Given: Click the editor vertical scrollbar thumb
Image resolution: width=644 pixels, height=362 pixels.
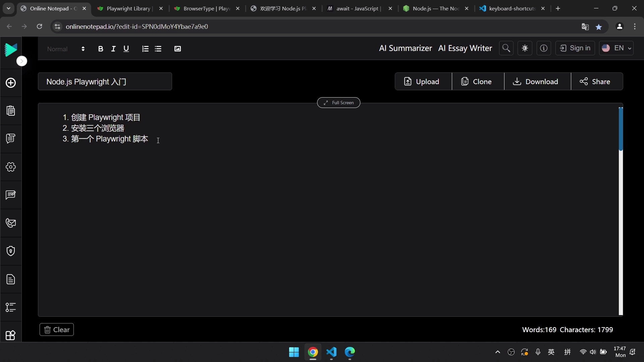Looking at the screenshot, I should [621, 129].
